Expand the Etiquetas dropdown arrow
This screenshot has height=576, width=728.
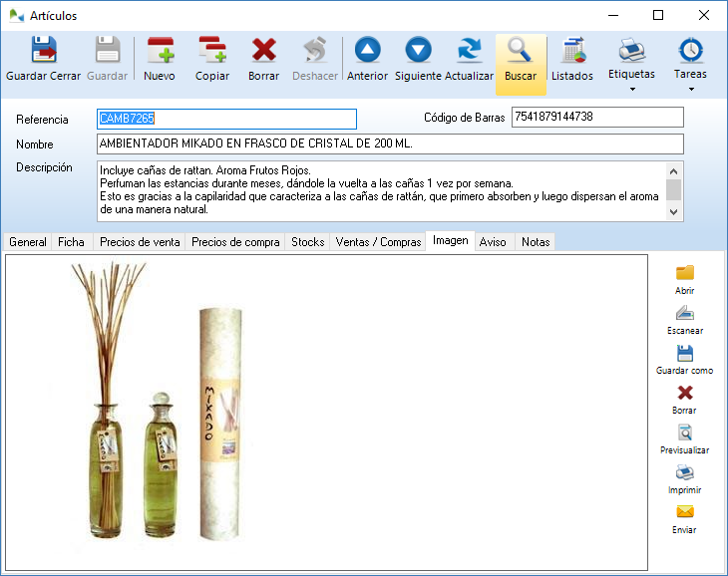pos(631,90)
